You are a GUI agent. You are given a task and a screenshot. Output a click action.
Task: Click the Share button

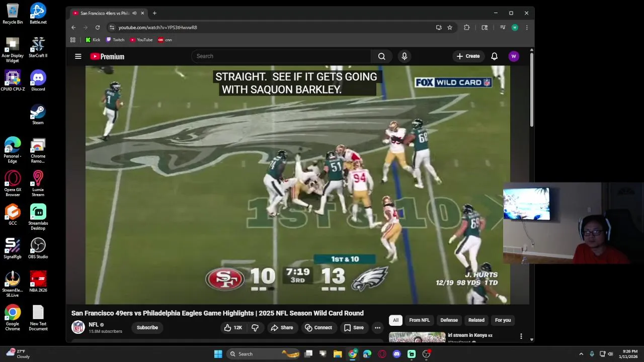pyautogui.click(x=282, y=327)
